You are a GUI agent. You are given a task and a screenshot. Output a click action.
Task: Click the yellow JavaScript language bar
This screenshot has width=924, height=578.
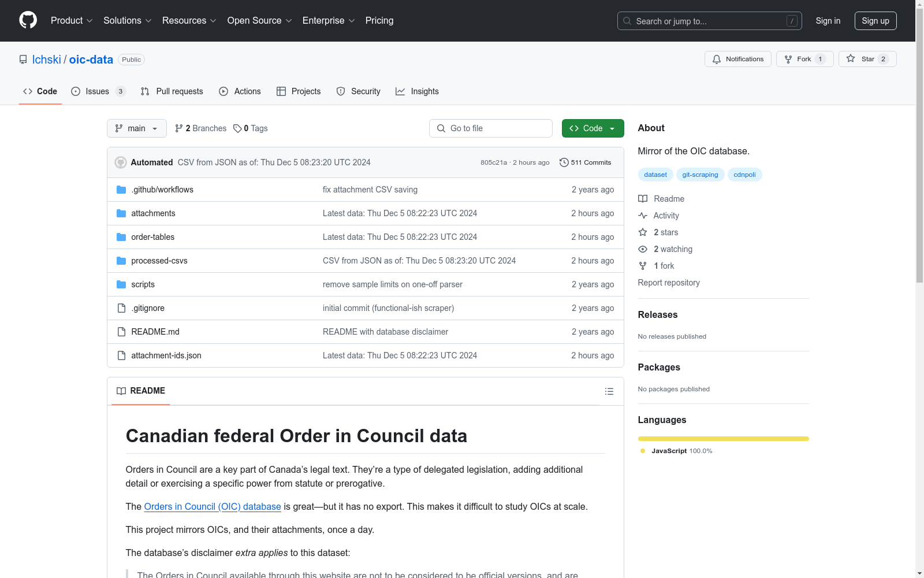click(x=724, y=439)
